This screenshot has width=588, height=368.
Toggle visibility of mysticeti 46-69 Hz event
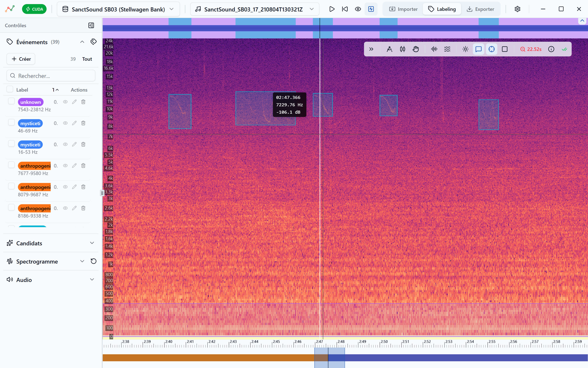pyautogui.click(x=65, y=123)
